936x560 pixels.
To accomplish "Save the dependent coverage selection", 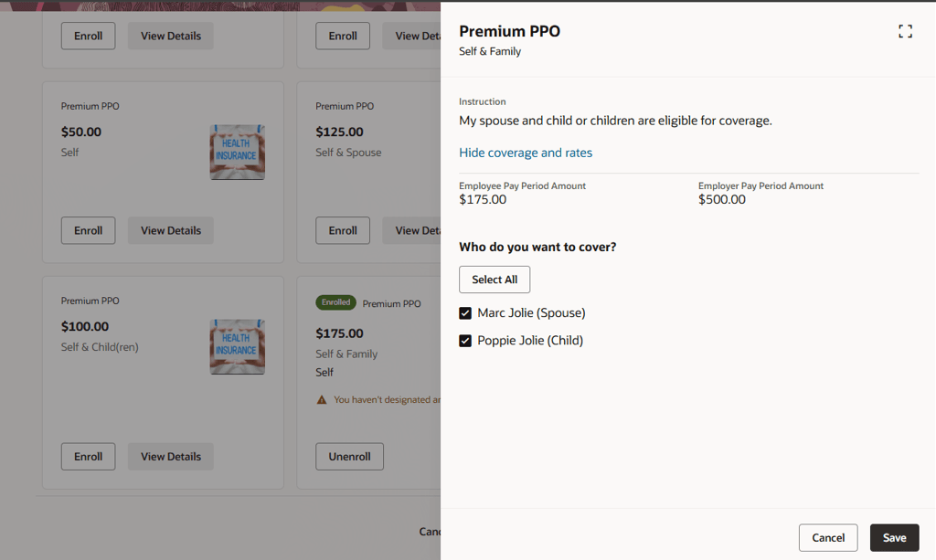I will pos(894,538).
